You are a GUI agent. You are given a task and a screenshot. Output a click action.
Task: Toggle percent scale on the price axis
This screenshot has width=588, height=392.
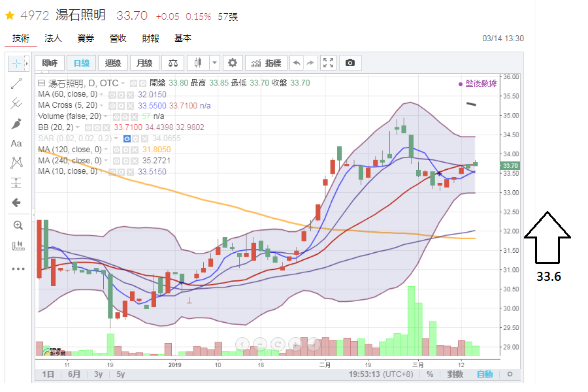430,374
